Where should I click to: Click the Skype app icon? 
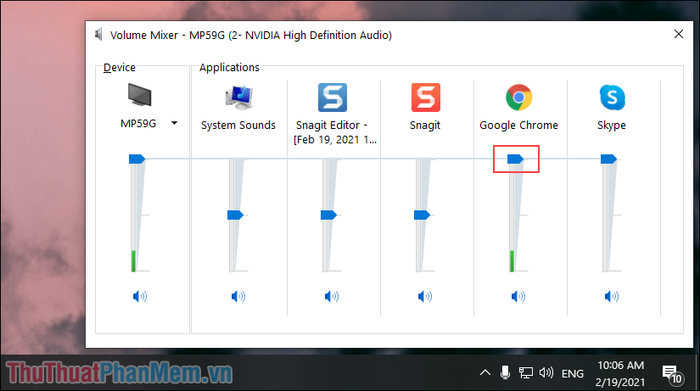coord(612,97)
